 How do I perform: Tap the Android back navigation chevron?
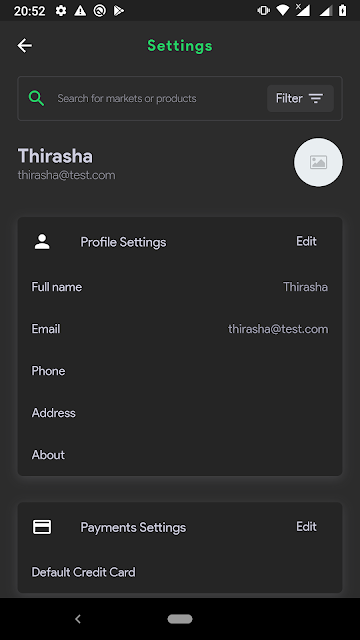tap(78, 619)
